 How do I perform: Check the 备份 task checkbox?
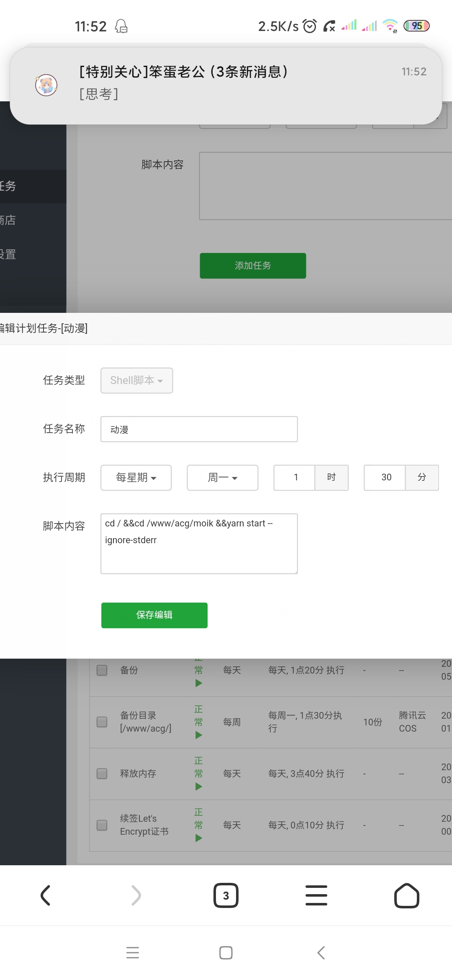coord(102,670)
